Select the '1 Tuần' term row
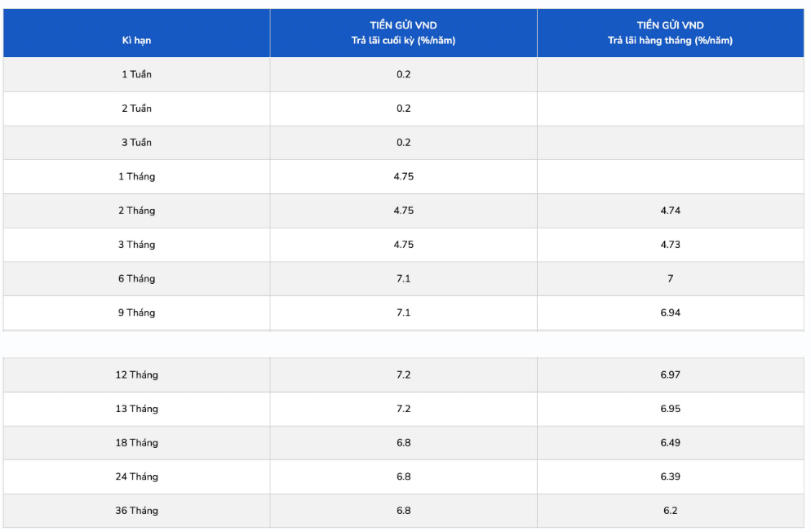 (136, 74)
